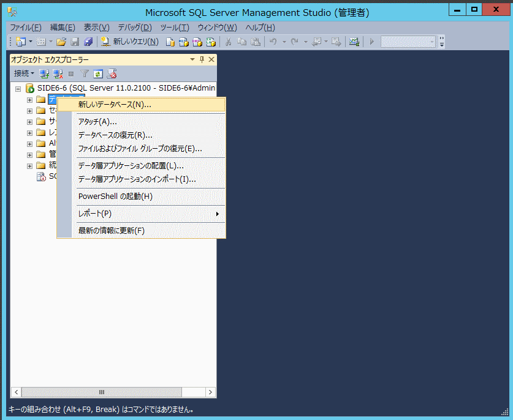Open the デバッグ(D) menu

(135, 28)
